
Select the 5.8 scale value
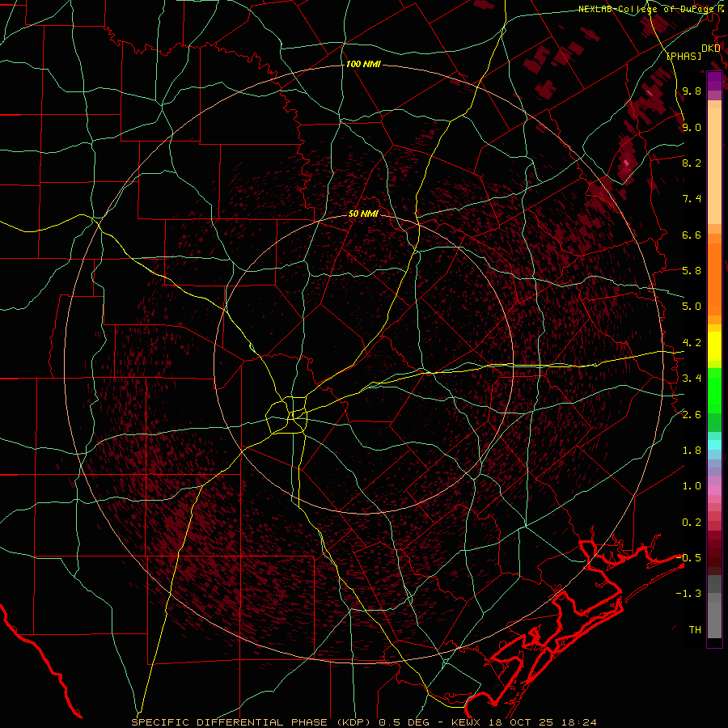click(x=692, y=271)
